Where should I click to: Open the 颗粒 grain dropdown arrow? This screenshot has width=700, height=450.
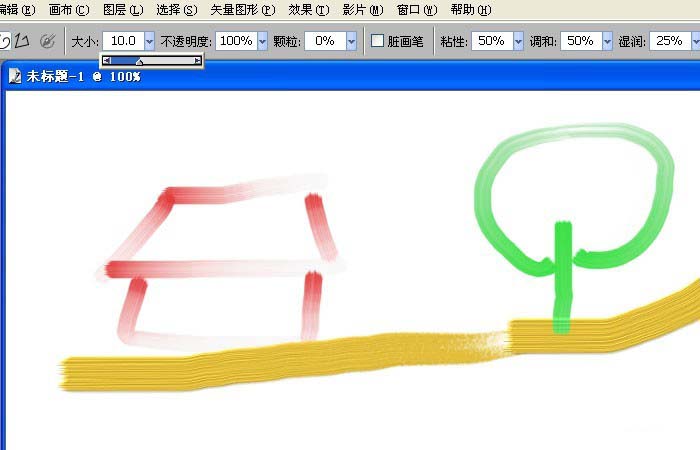(x=351, y=41)
